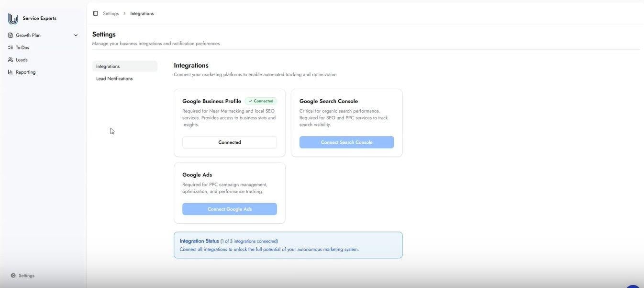Click the Reporting bar chart icon
This screenshot has width=644, height=288.
[11, 72]
